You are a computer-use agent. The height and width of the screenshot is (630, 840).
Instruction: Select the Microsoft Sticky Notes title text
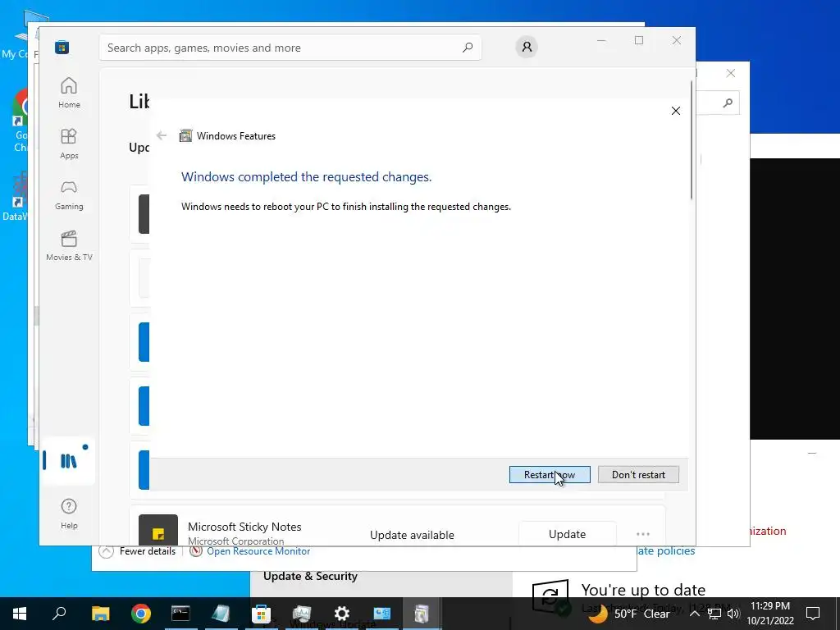pyautogui.click(x=244, y=527)
